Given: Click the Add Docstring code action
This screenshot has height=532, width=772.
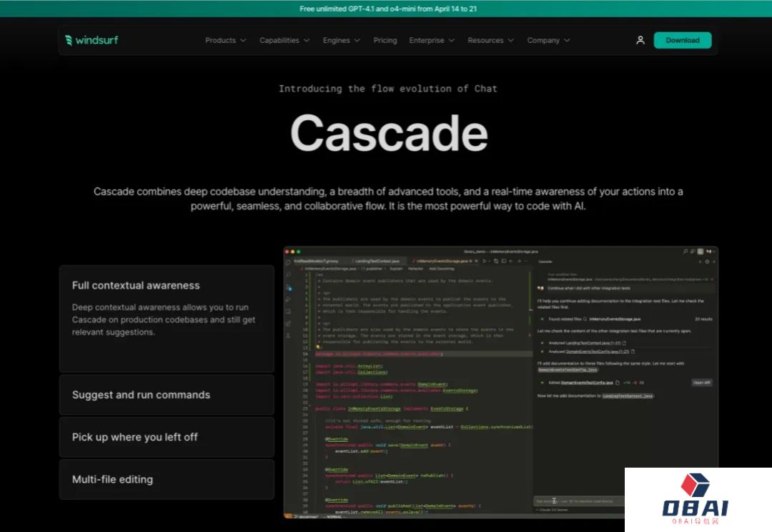Looking at the screenshot, I should pyautogui.click(x=442, y=268).
